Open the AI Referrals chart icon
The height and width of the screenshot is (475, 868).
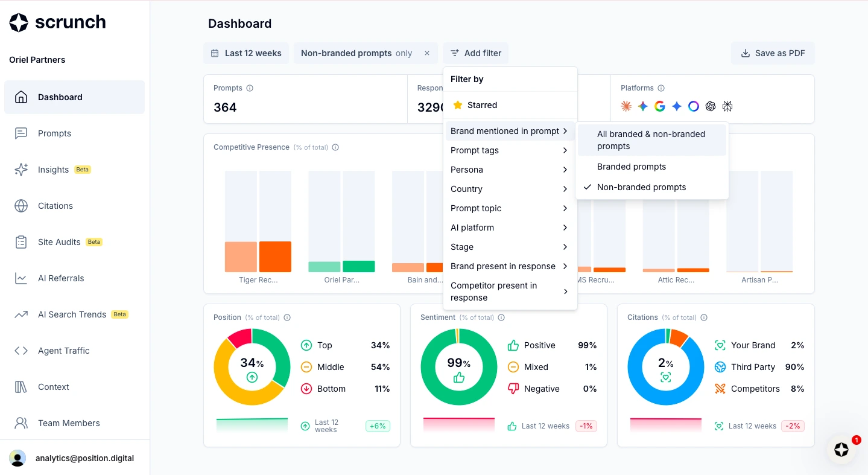[x=21, y=278]
